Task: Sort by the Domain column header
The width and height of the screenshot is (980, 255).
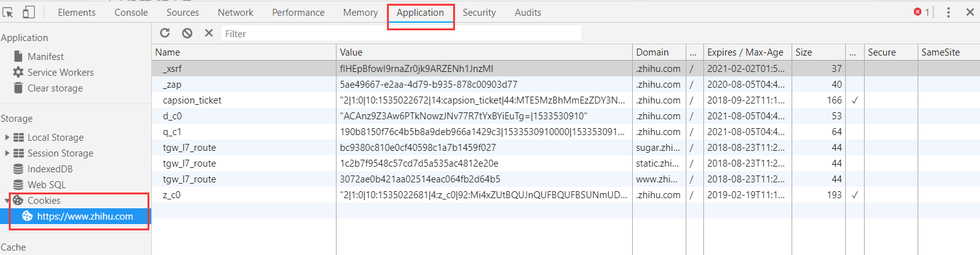Action: [x=658, y=52]
